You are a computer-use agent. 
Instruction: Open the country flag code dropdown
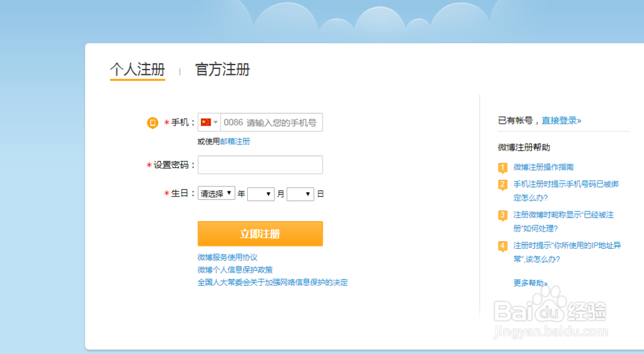coord(209,122)
